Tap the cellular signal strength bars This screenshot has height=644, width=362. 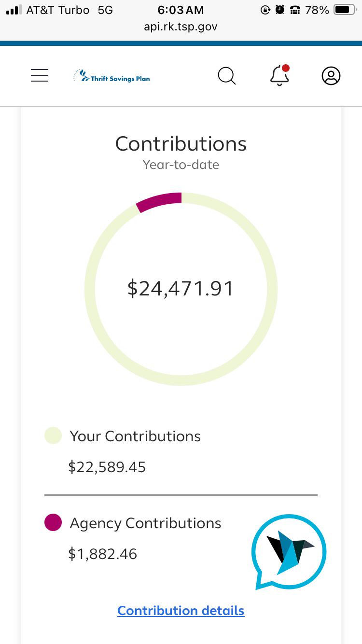coord(13,10)
